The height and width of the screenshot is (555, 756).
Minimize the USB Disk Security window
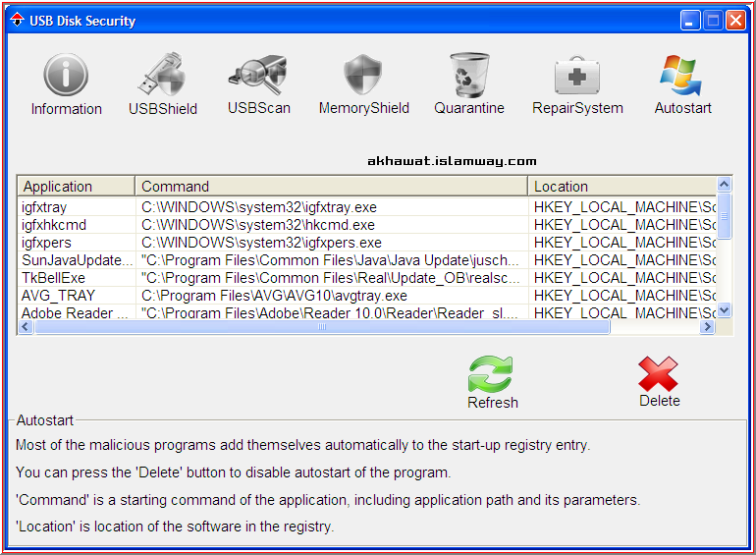(690, 21)
